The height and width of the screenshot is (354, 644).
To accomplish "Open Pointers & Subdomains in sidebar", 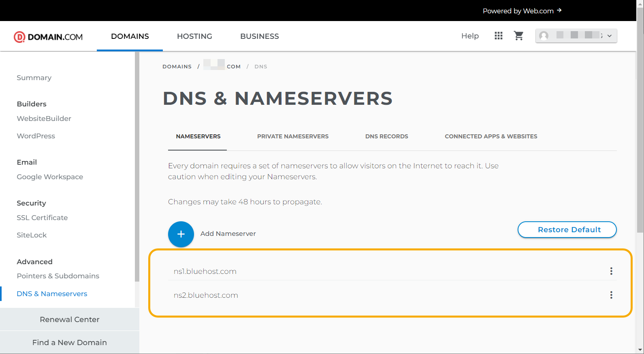I will click(58, 276).
